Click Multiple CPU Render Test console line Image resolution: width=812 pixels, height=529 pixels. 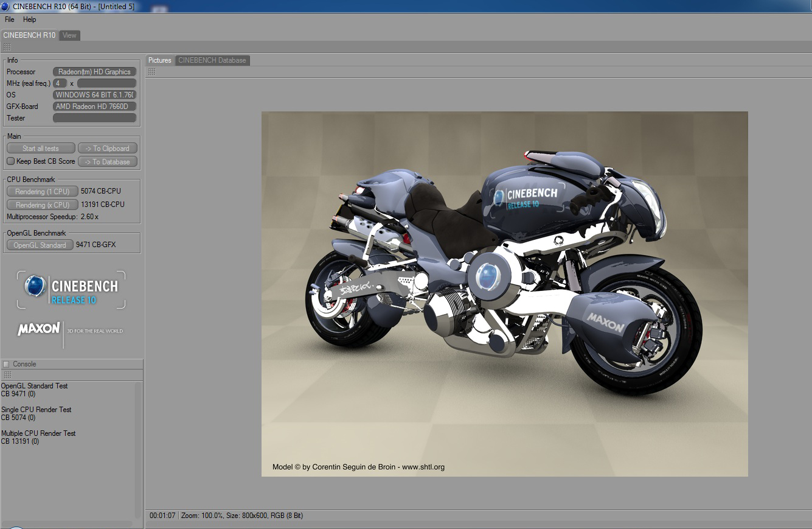coord(38,433)
